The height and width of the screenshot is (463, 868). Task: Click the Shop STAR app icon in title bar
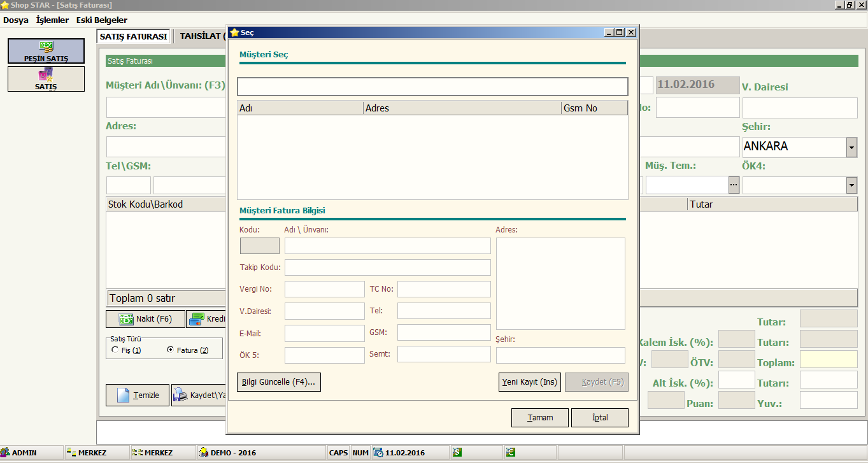5,5
